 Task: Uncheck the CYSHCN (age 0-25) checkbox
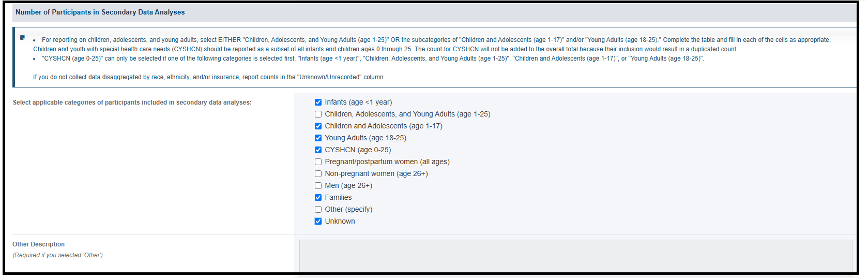pos(318,150)
